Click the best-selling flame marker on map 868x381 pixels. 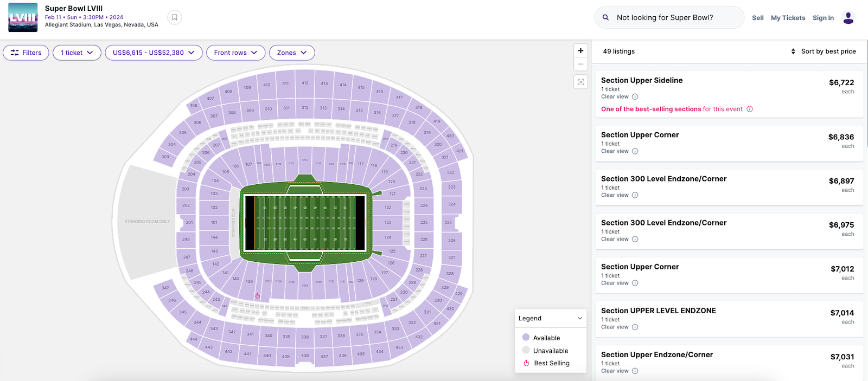tap(258, 296)
